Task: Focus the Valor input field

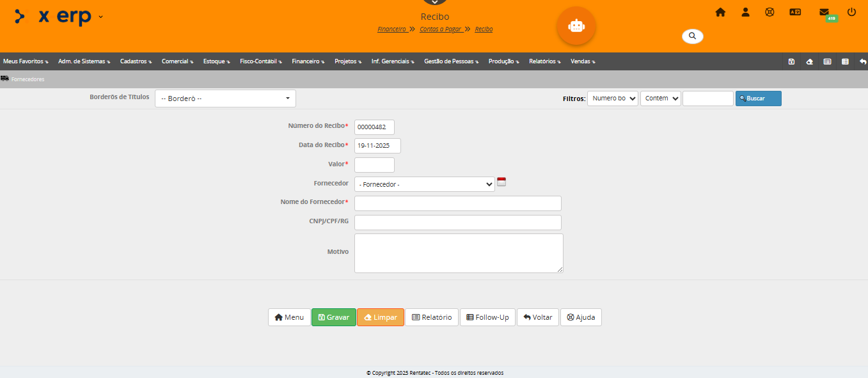Action: coord(374,165)
